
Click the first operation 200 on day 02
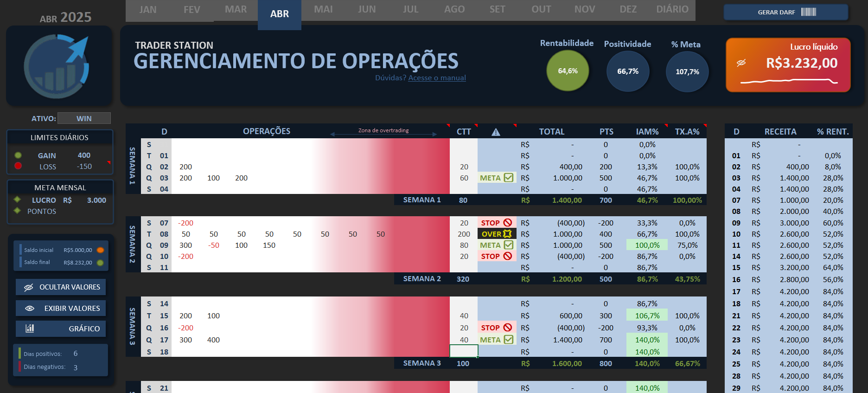(185, 167)
